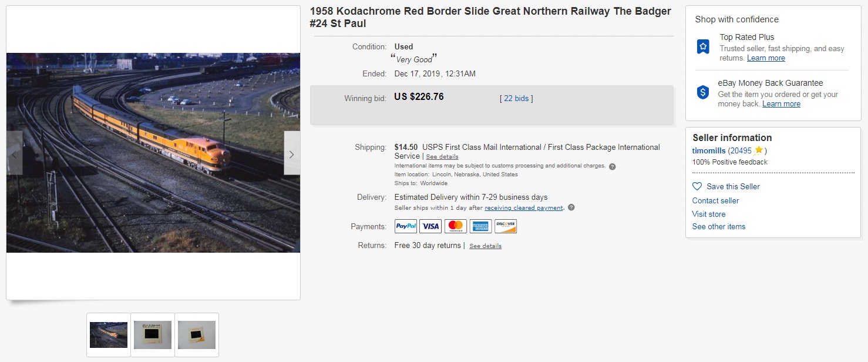Select the third slide thumbnail
This screenshot has height=362, width=868.
click(x=197, y=335)
